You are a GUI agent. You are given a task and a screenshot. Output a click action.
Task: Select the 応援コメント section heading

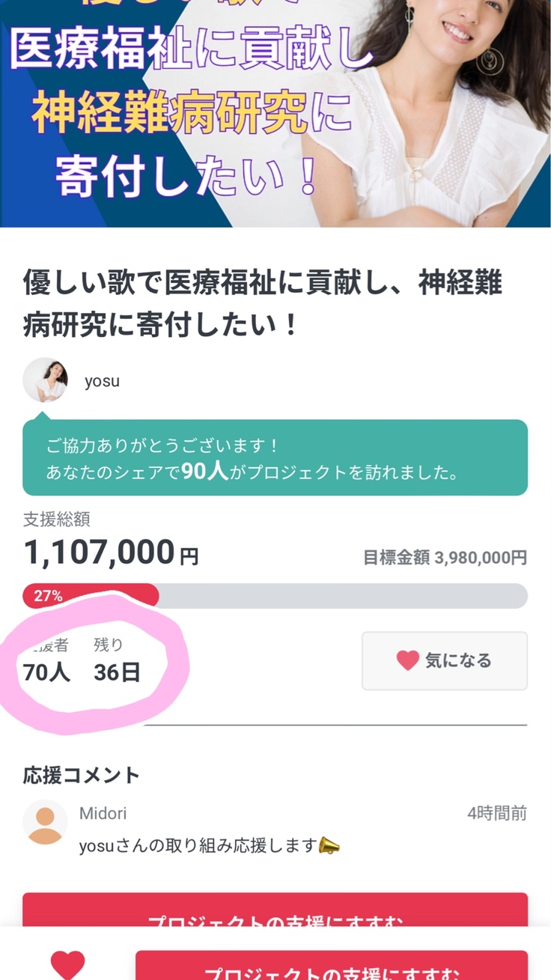click(x=82, y=775)
